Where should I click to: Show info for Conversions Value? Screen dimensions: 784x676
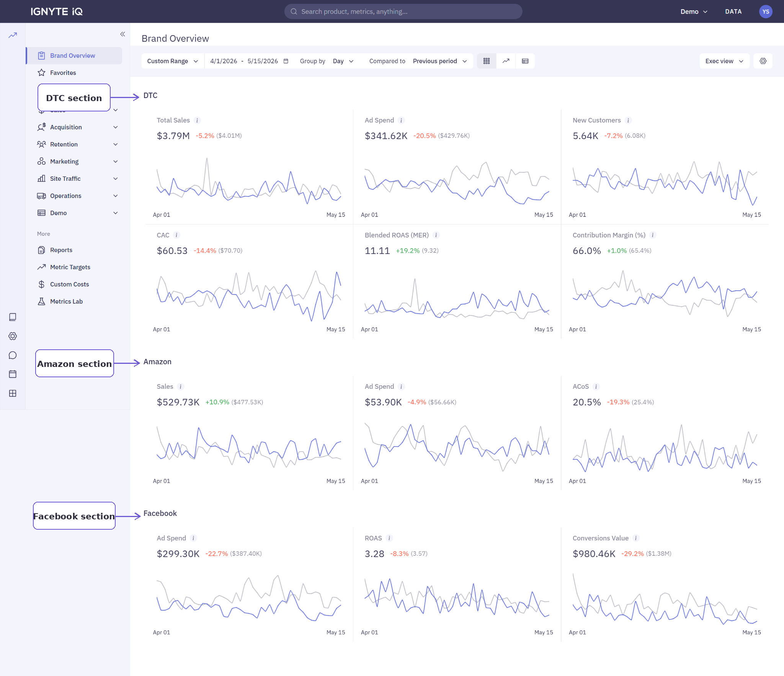tap(636, 538)
